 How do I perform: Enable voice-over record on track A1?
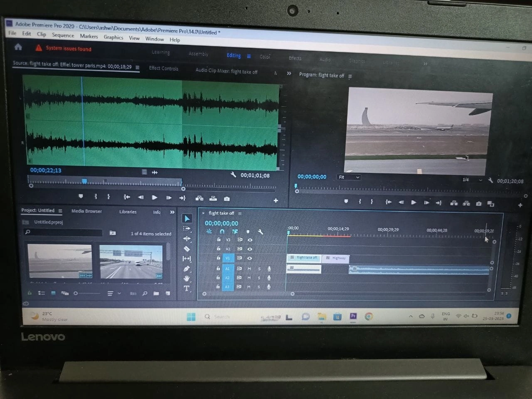coord(269,268)
